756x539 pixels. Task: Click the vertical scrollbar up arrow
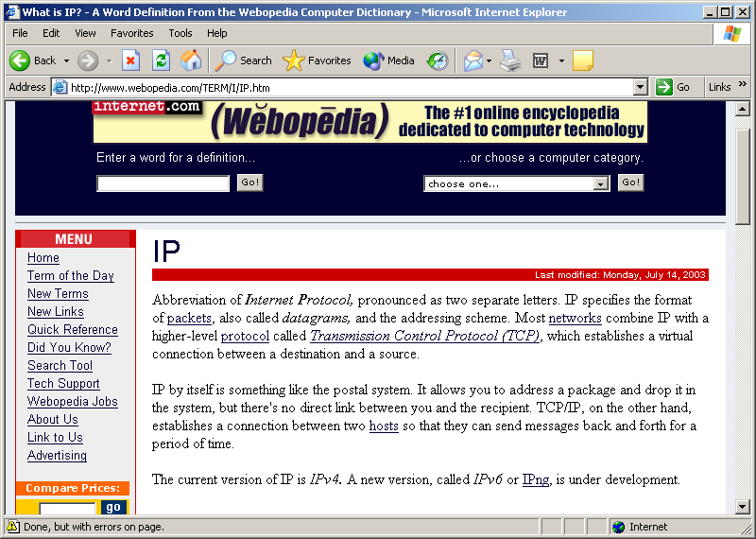tap(743, 109)
